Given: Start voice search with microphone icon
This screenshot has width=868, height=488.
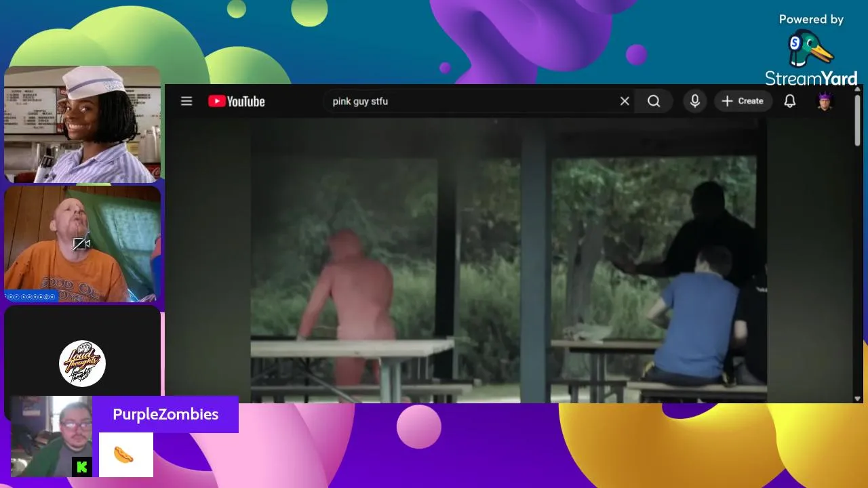Looking at the screenshot, I should [x=694, y=101].
